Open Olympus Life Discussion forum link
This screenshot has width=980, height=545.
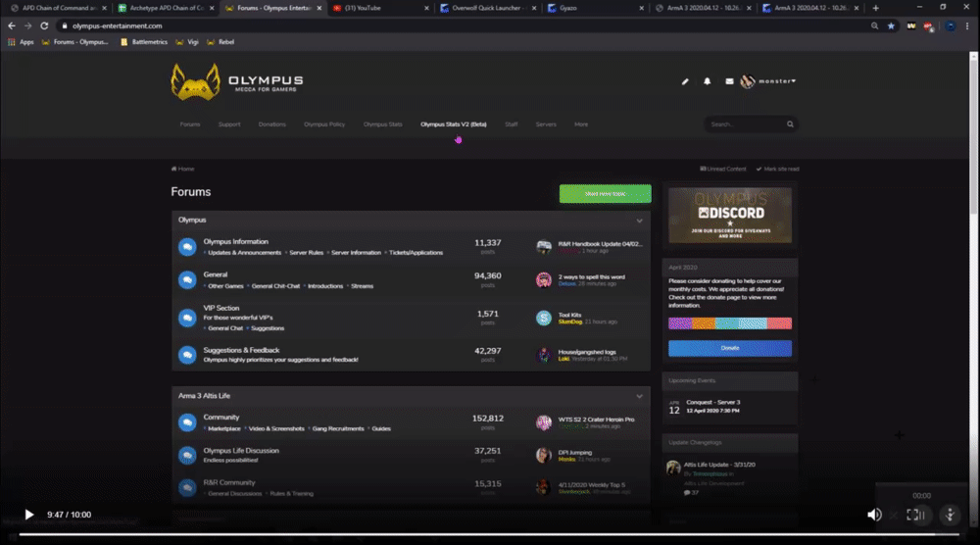[x=241, y=451]
